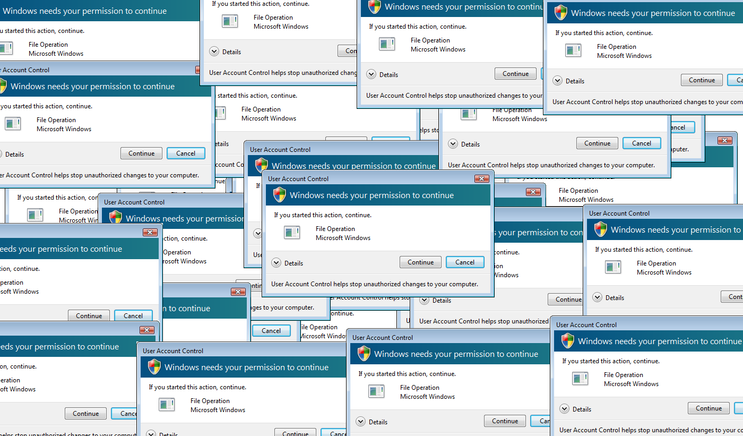Click shield icon in bottom dialog right of center
The height and width of the screenshot is (436, 743).
coord(364,354)
